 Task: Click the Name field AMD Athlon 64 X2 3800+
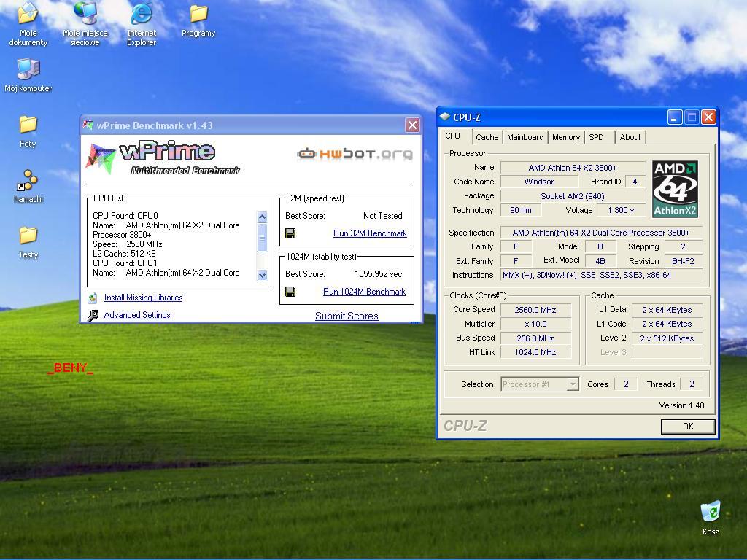(x=573, y=168)
